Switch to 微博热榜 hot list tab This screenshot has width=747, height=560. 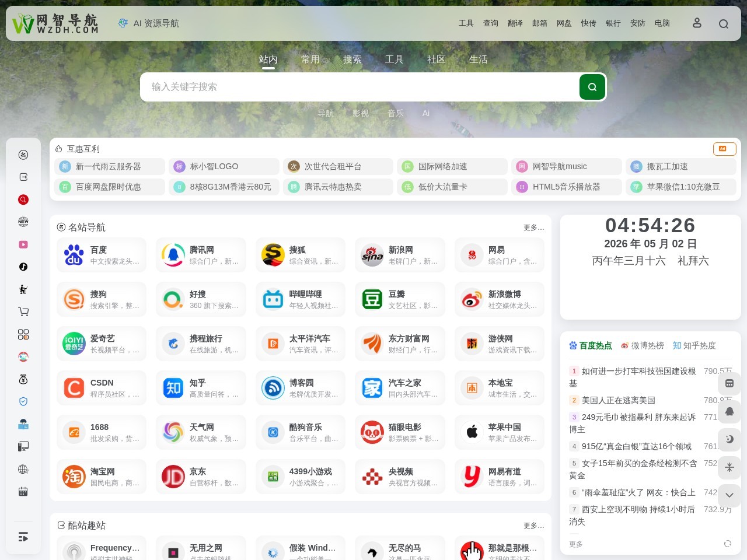point(643,345)
